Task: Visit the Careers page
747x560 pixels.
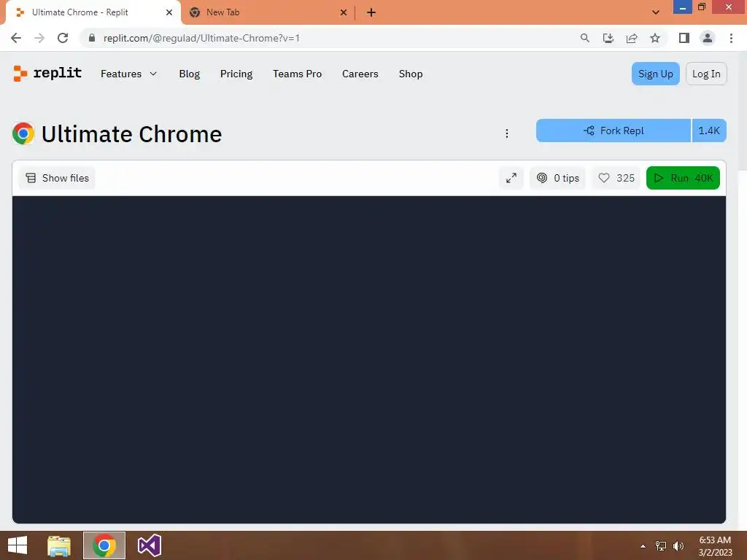Action: pyautogui.click(x=360, y=74)
